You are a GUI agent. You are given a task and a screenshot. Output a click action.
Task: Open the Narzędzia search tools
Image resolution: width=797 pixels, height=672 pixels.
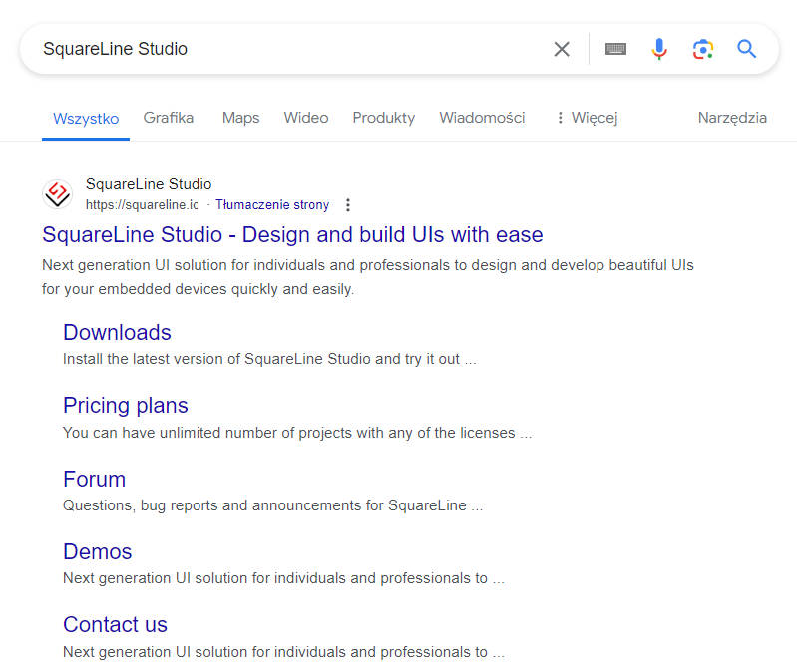(x=732, y=118)
